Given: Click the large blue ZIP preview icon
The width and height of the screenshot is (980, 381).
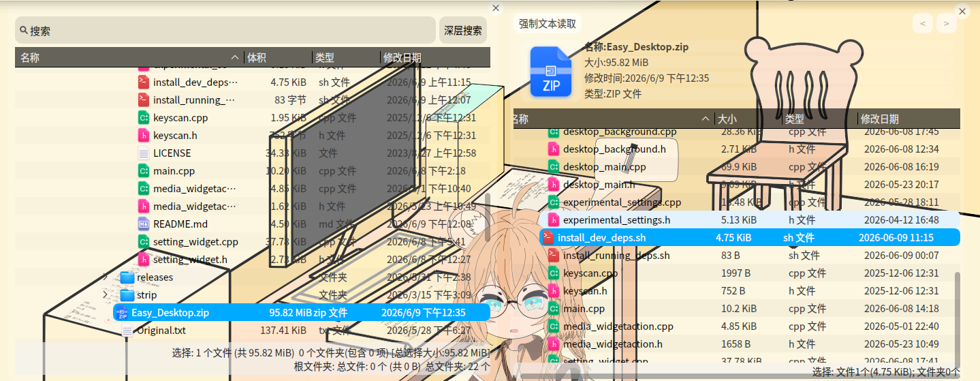Looking at the screenshot, I should [x=551, y=72].
